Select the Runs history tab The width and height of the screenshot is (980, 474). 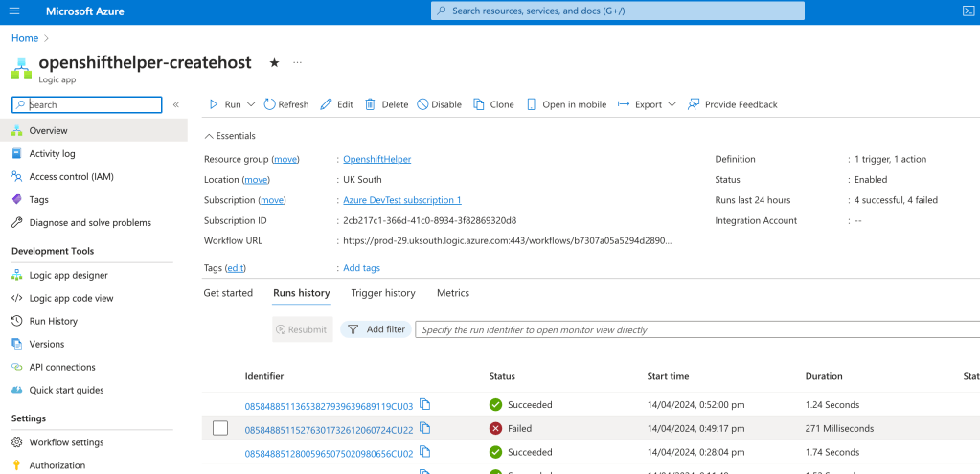[301, 293]
